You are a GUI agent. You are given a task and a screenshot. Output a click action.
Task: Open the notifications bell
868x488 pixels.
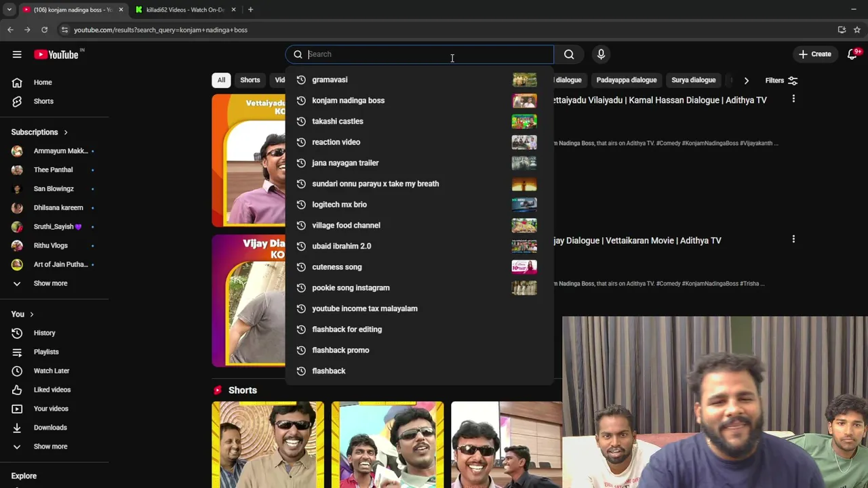852,54
